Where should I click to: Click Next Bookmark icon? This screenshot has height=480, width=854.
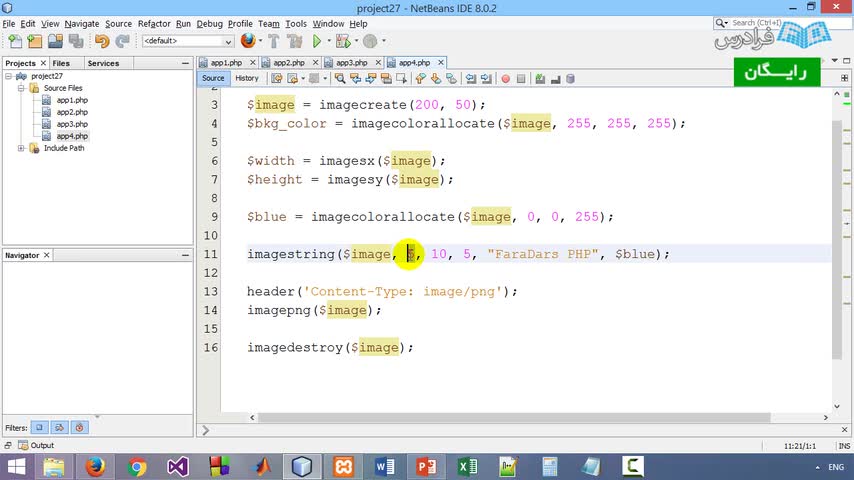pyautogui.click(x=436, y=79)
